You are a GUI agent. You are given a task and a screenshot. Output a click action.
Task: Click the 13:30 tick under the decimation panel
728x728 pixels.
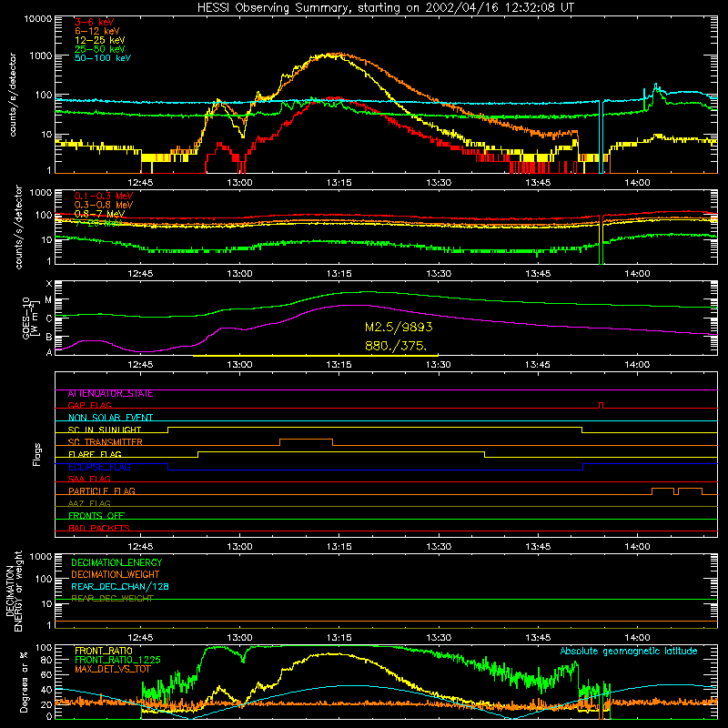[x=439, y=638]
